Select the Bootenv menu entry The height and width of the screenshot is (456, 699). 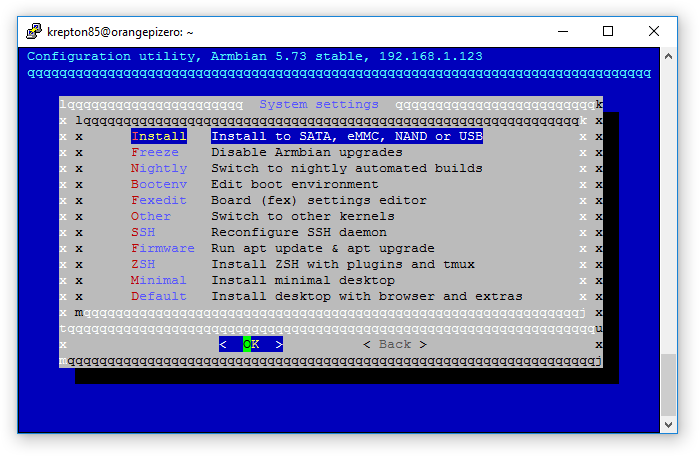point(159,184)
